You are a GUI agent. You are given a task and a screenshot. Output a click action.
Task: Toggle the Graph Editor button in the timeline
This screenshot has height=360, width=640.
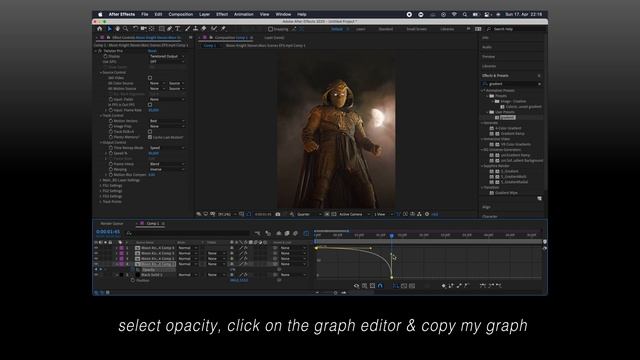pyautogui.click(x=306, y=233)
